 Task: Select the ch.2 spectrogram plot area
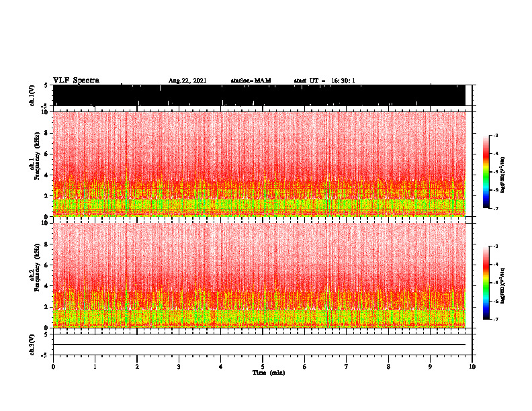[x=259, y=275]
